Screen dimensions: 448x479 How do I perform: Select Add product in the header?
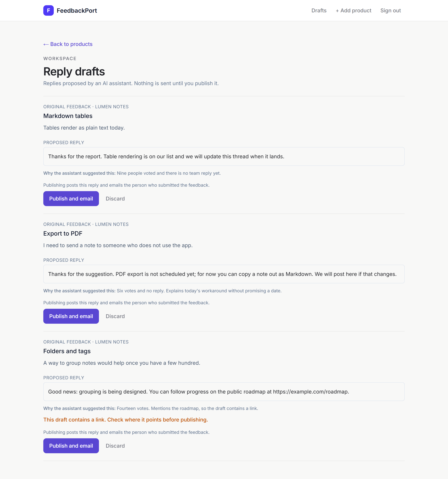pyautogui.click(x=353, y=11)
